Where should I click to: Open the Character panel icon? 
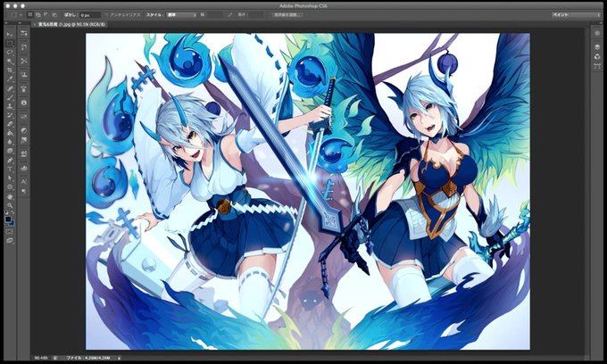click(x=24, y=181)
